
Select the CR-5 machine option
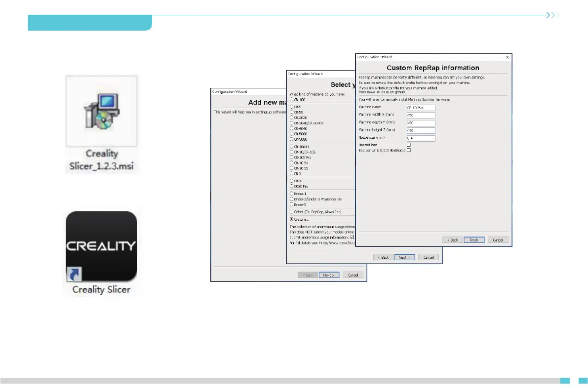coord(291,107)
